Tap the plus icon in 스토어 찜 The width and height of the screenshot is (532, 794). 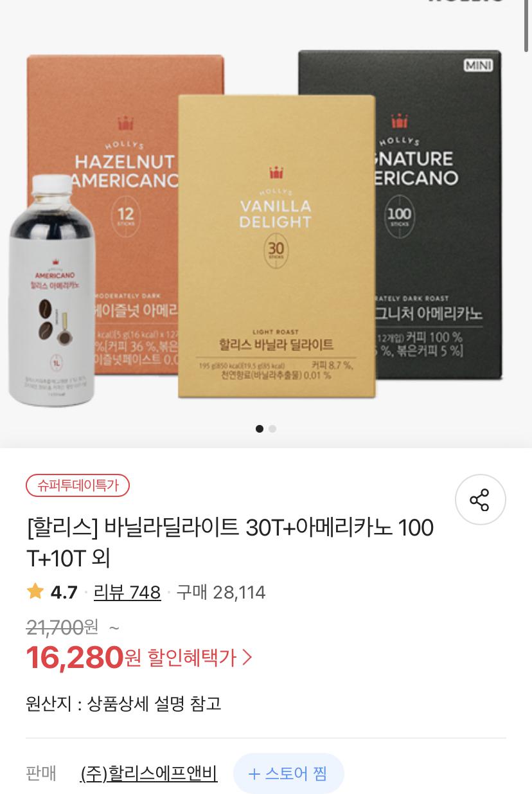pyautogui.click(x=254, y=773)
